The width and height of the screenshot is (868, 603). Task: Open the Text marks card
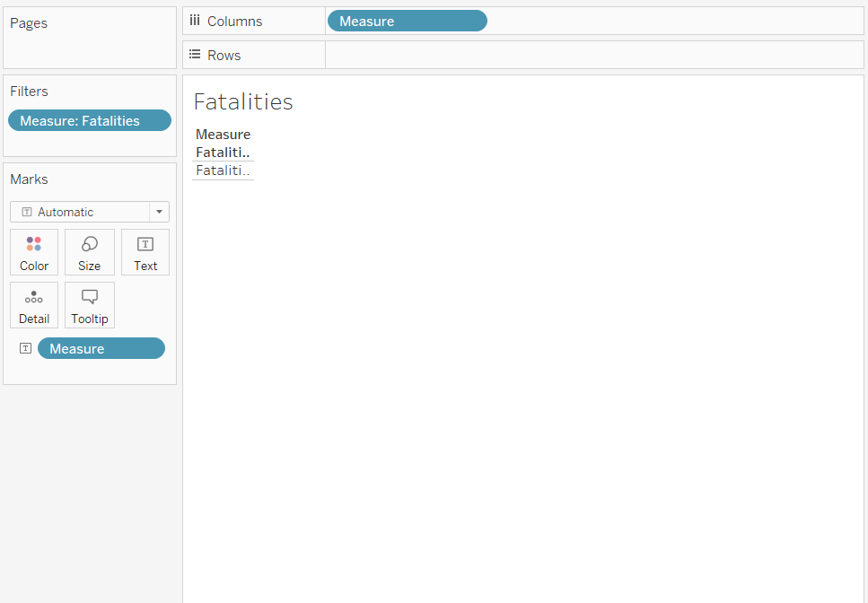(145, 252)
